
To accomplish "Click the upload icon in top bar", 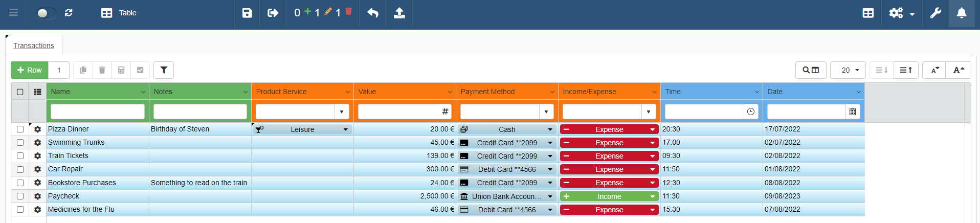I will 399,13.
